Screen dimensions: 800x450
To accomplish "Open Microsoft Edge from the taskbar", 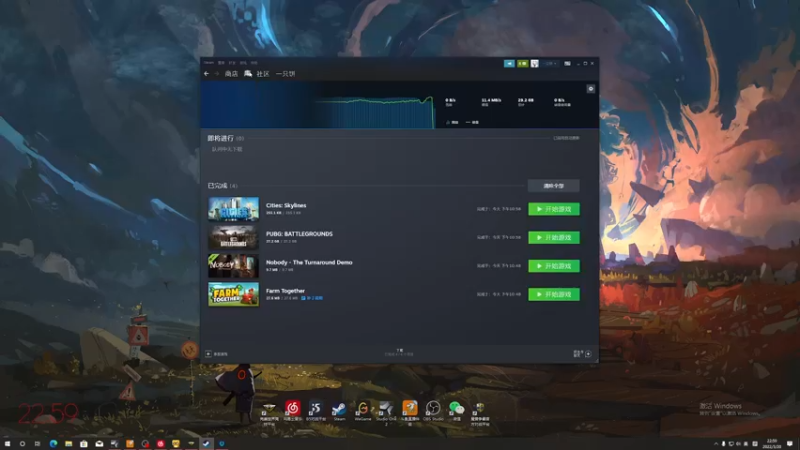I will tap(53, 444).
